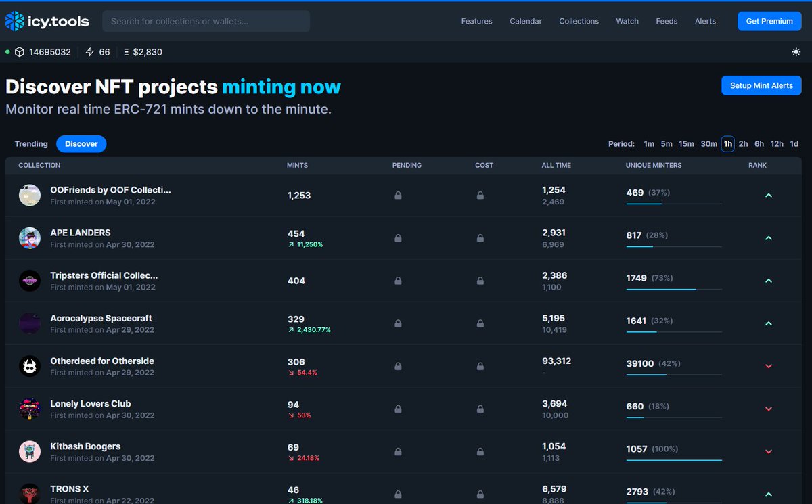This screenshot has width=812, height=504.
Task: Click the icy.tools snowflake logo
Action: point(14,21)
